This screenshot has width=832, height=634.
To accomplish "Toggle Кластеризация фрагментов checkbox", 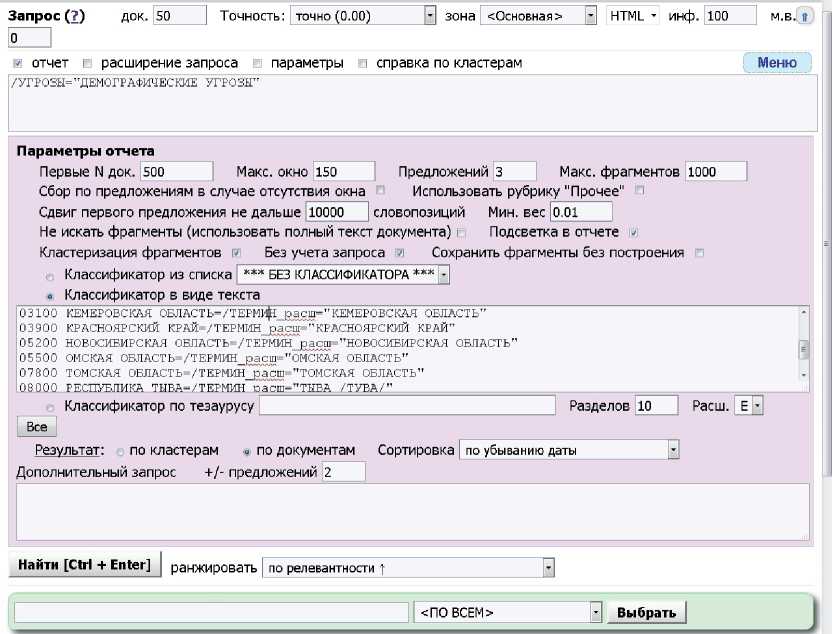I will 236,253.
